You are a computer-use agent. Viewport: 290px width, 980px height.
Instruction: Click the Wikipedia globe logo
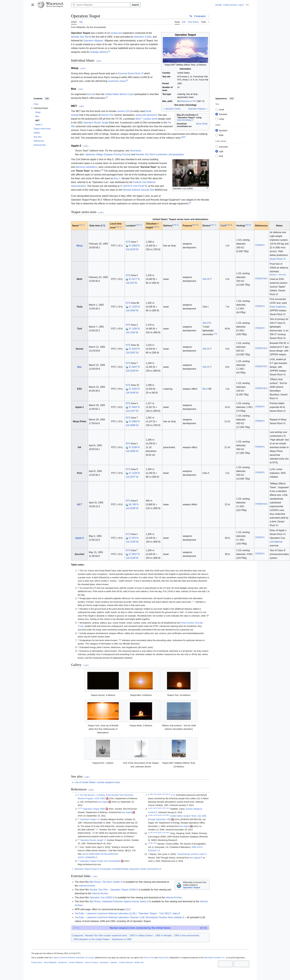[41, 5]
